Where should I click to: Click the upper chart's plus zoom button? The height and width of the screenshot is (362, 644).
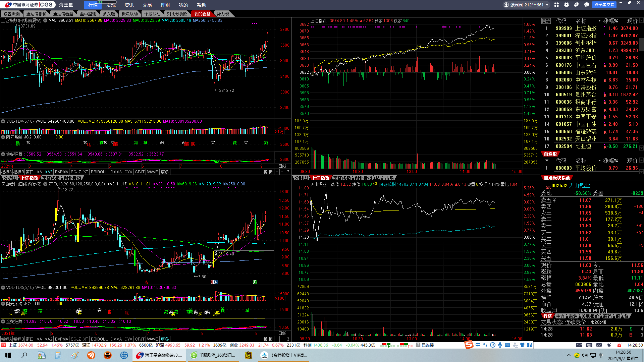(277, 172)
